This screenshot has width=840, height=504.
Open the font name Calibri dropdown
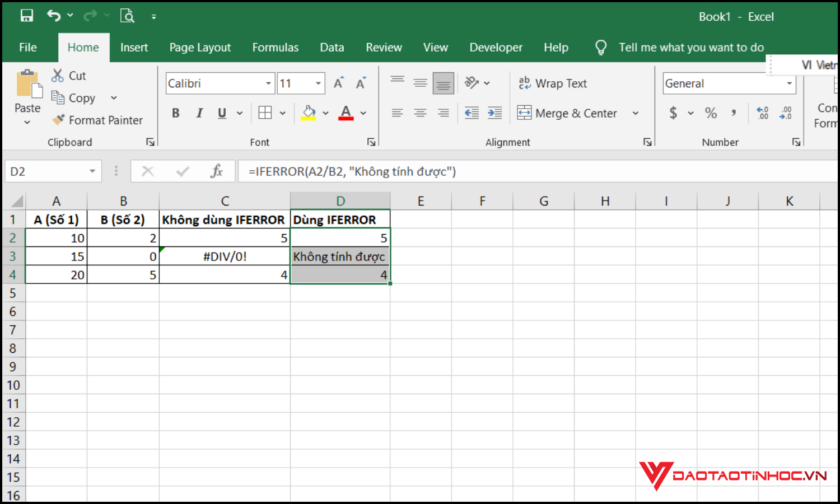click(x=268, y=83)
